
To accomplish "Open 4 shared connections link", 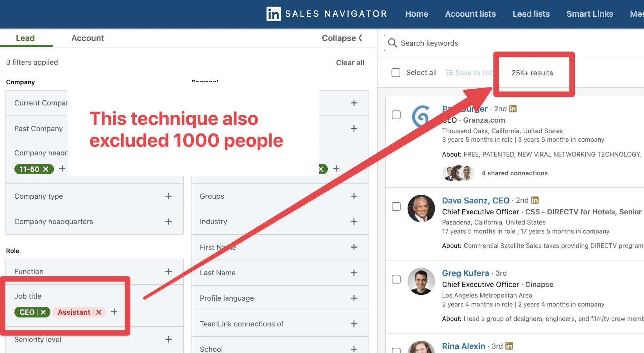I will coord(515,173).
